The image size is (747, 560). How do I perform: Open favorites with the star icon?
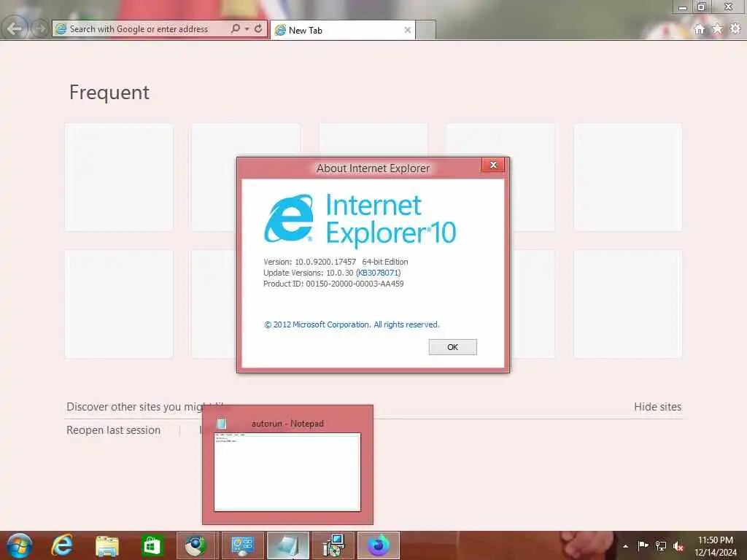pos(718,29)
